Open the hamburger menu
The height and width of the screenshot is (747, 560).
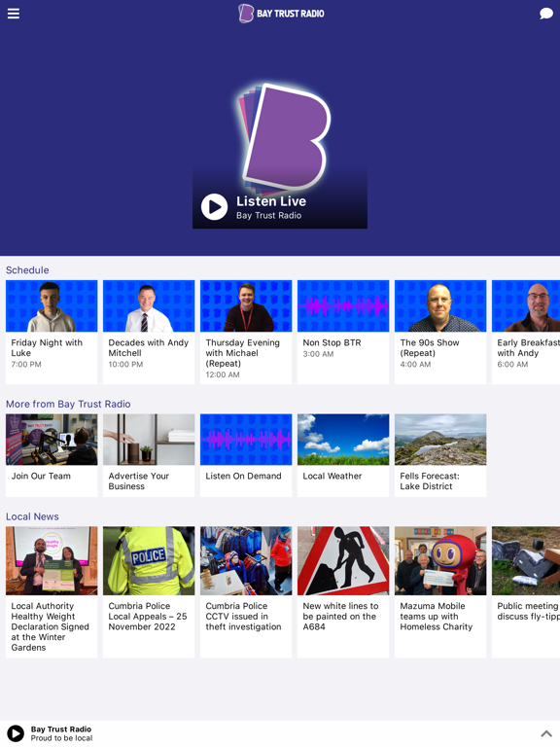click(x=14, y=14)
